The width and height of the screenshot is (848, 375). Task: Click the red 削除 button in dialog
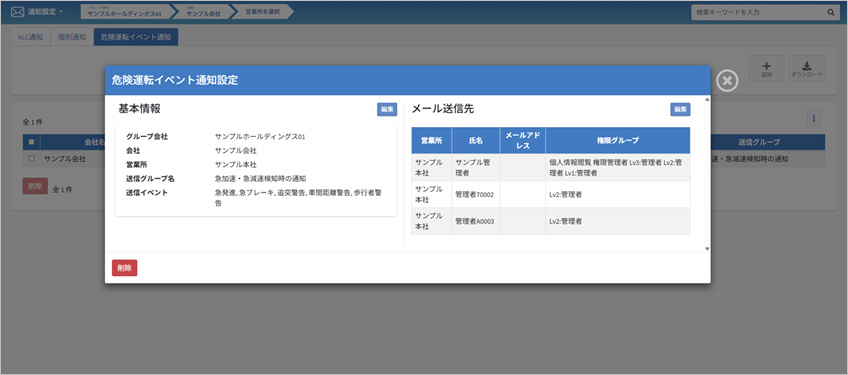click(124, 268)
